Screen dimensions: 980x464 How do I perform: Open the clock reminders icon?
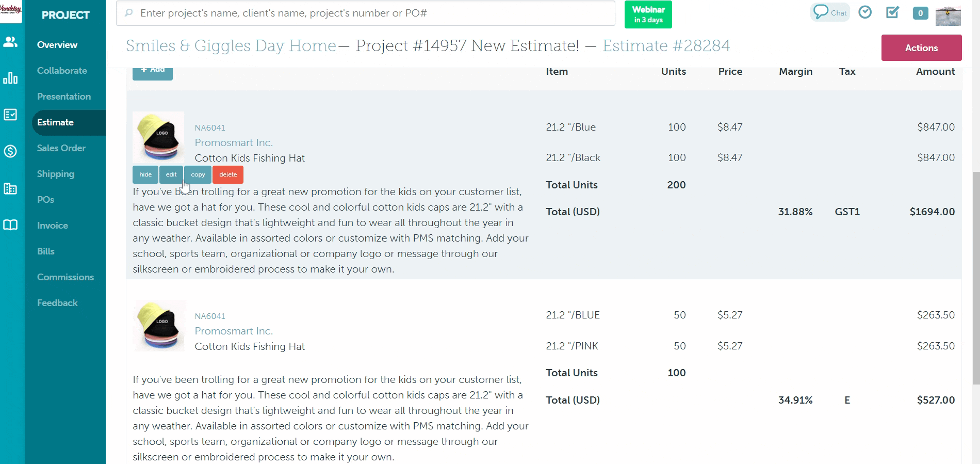(865, 12)
